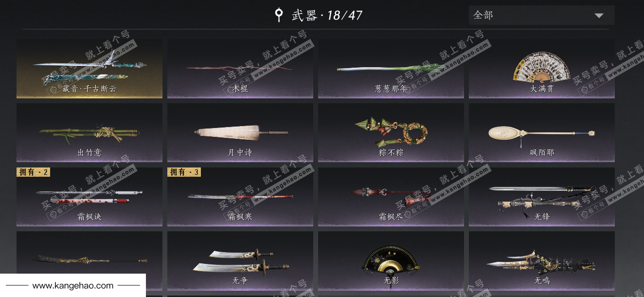Open the 霜枫诀 sword skin
This screenshot has height=297, width=644.
click(x=89, y=197)
